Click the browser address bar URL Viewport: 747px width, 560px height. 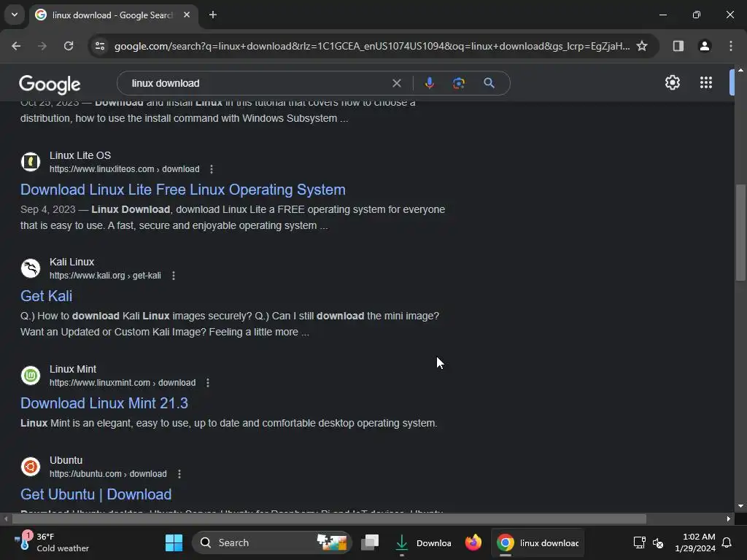click(x=371, y=46)
